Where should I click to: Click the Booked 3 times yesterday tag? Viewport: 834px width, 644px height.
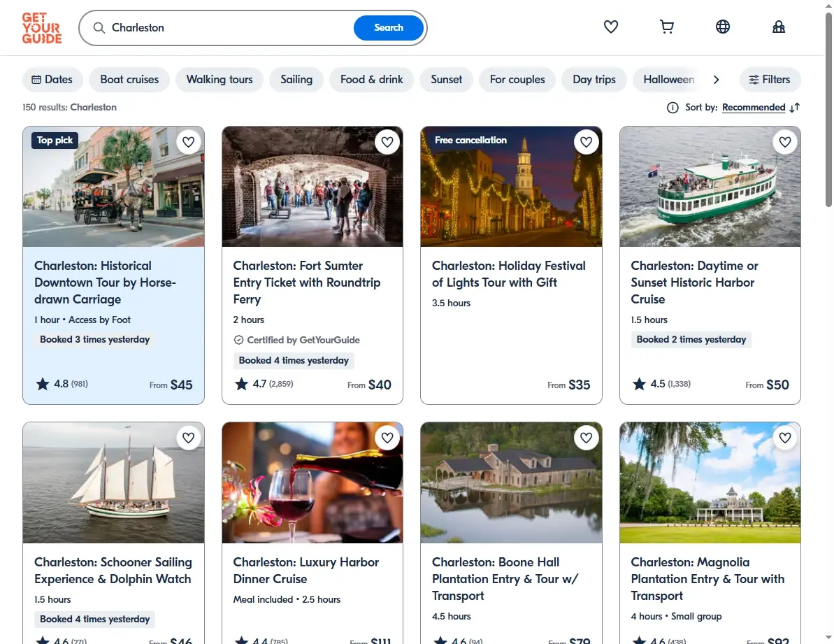pyautogui.click(x=94, y=340)
